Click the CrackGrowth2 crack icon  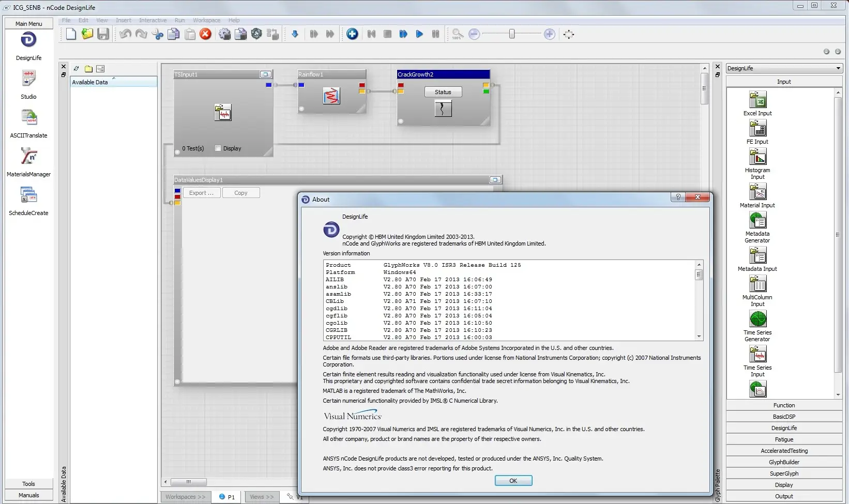443,108
